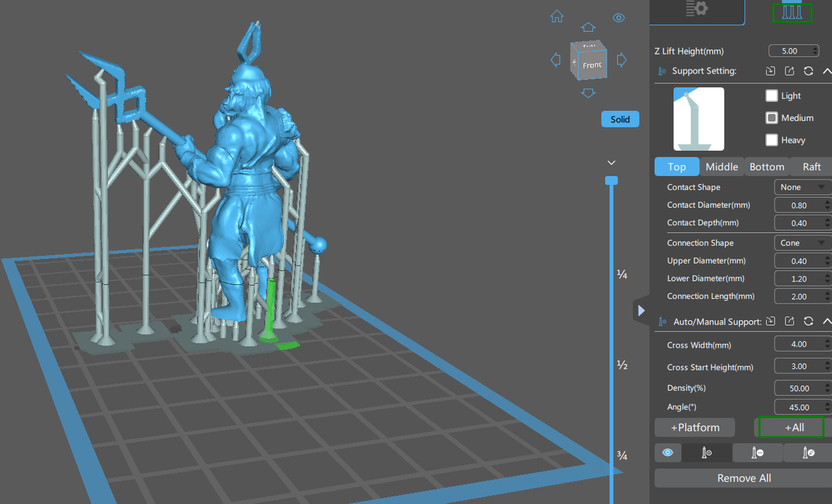Toggle the perspective eye icon near navigation cube
Image resolution: width=832 pixels, height=504 pixels.
tap(618, 17)
